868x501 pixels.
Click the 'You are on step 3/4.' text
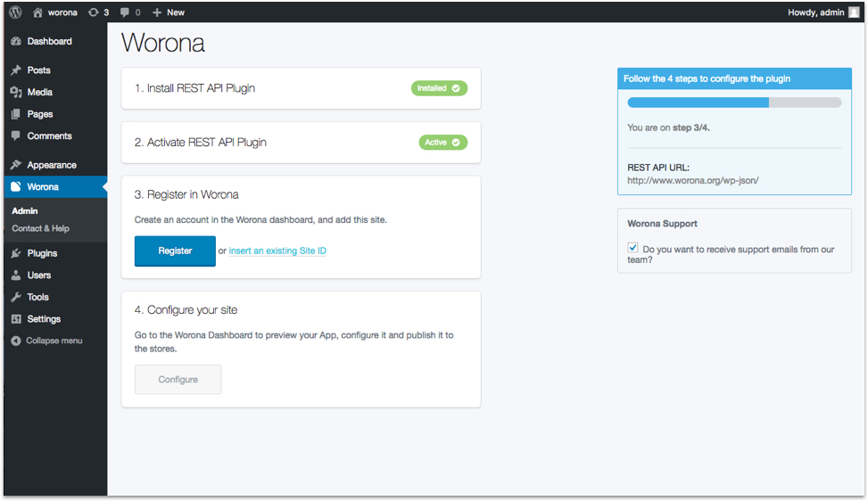pyautogui.click(x=668, y=127)
